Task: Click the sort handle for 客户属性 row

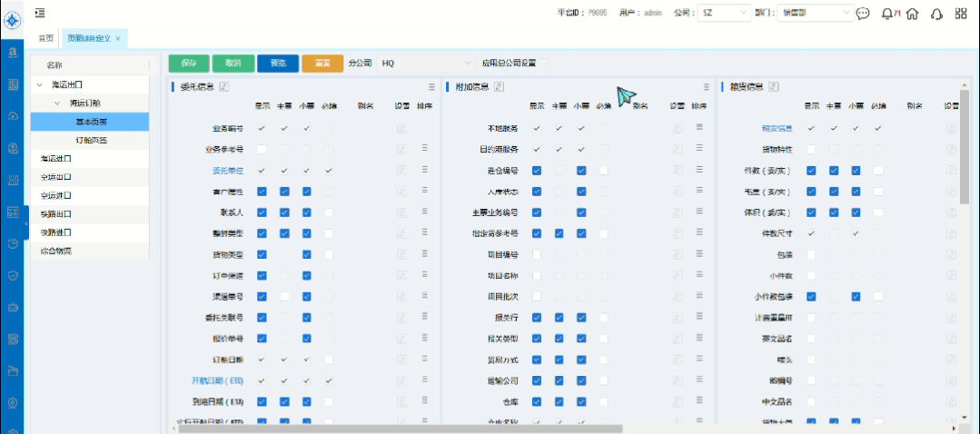Action: click(x=424, y=191)
